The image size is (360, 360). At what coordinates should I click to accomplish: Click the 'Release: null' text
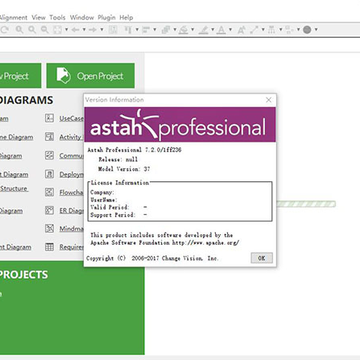click(118, 159)
